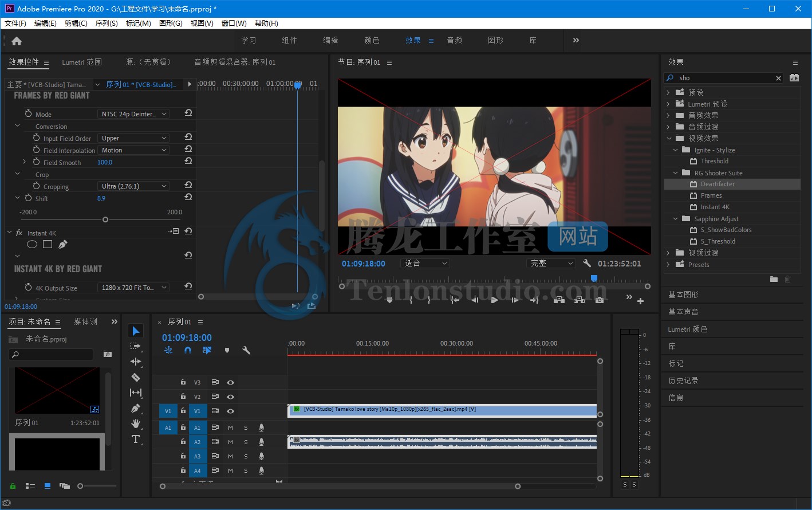Viewport: 812px width, 510px height.
Task: Create rectangle mask for Instant 4K
Action: tap(48, 245)
